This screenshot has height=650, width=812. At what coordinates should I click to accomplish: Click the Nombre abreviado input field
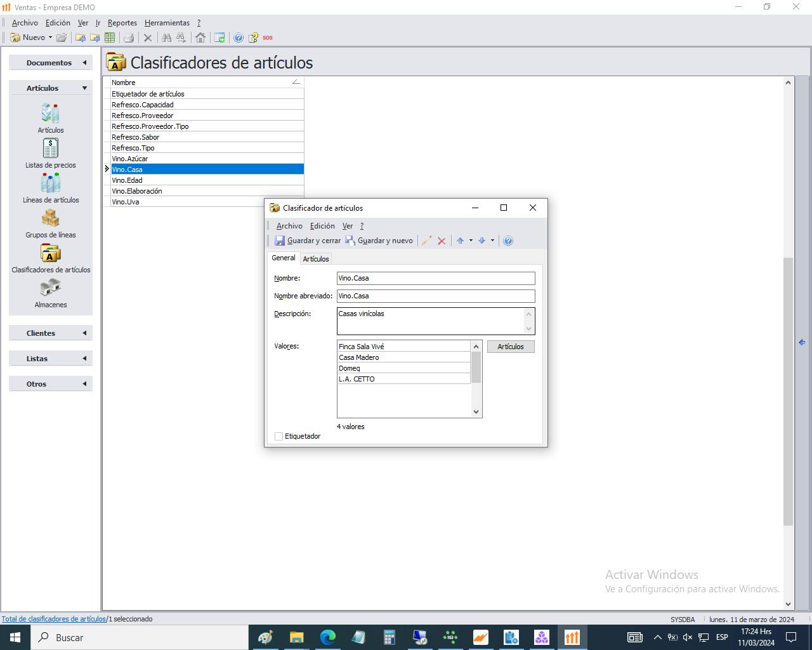(436, 296)
